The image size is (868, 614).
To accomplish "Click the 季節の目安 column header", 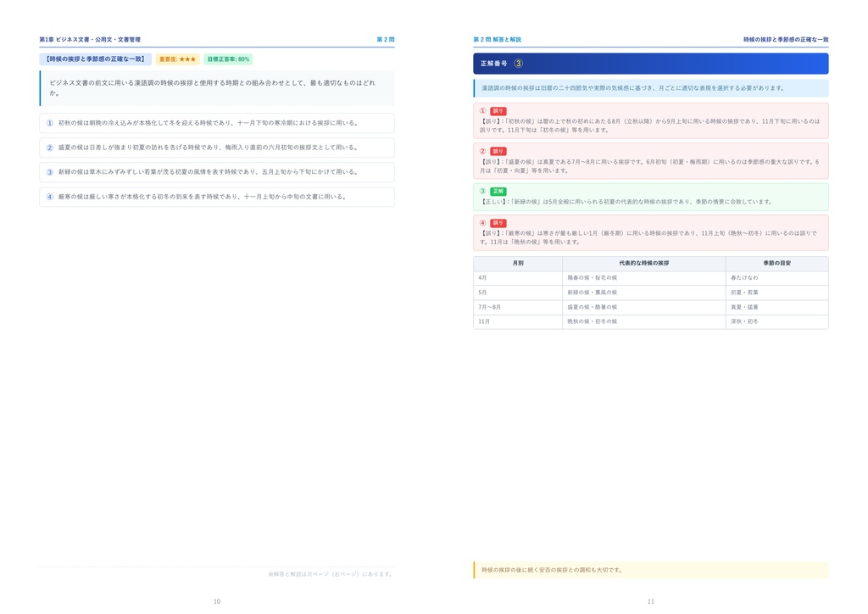I will pyautogui.click(x=776, y=264).
